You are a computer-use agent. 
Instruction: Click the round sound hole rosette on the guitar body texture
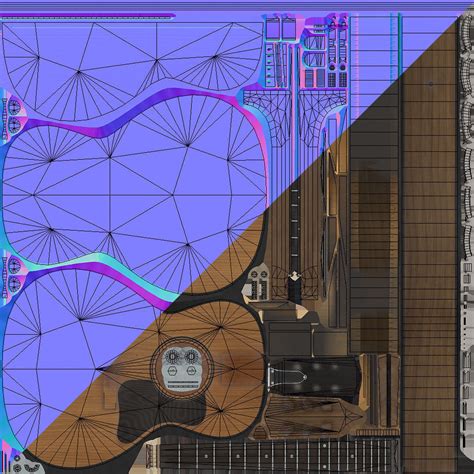click(181, 368)
